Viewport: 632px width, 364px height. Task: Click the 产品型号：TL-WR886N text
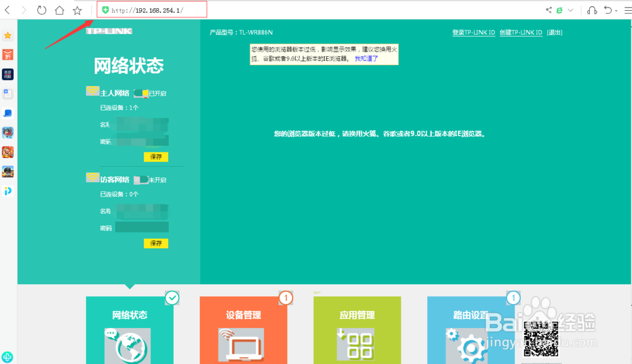pos(241,33)
